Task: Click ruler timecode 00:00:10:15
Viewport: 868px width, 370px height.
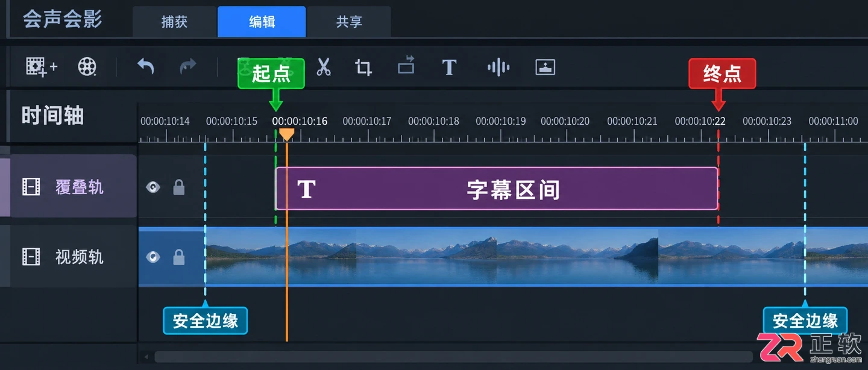Action: coord(231,121)
